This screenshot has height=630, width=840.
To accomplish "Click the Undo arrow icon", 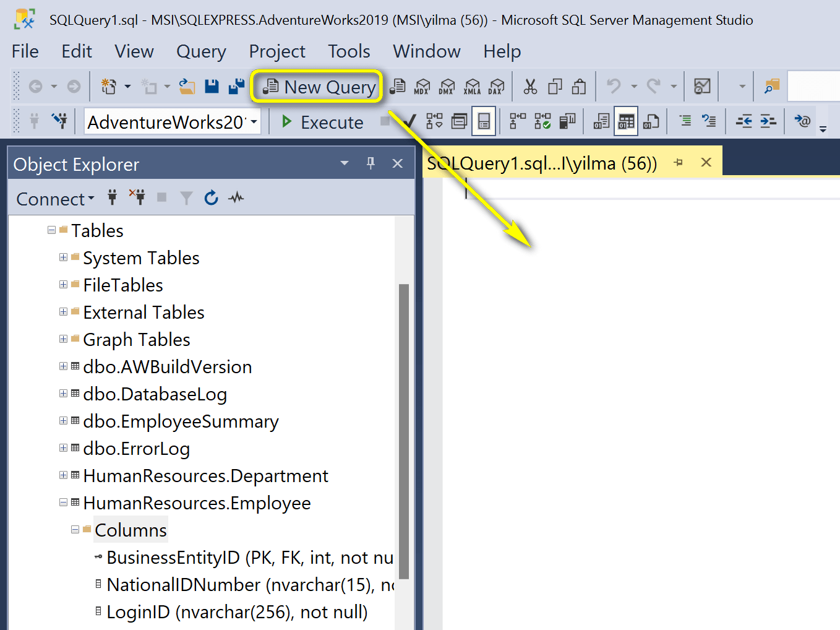I will 614,87.
